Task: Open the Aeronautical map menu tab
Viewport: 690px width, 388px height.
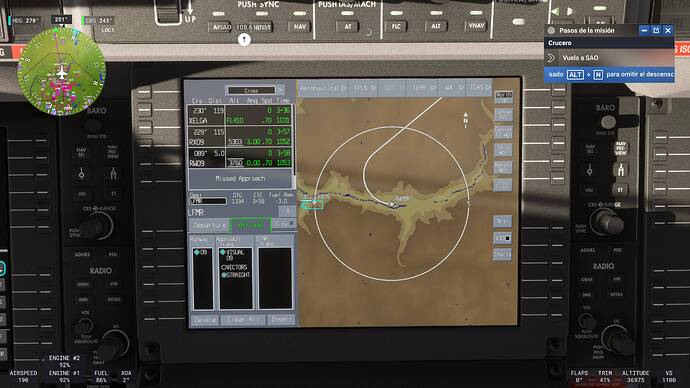Action: click(x=323, y=88)
